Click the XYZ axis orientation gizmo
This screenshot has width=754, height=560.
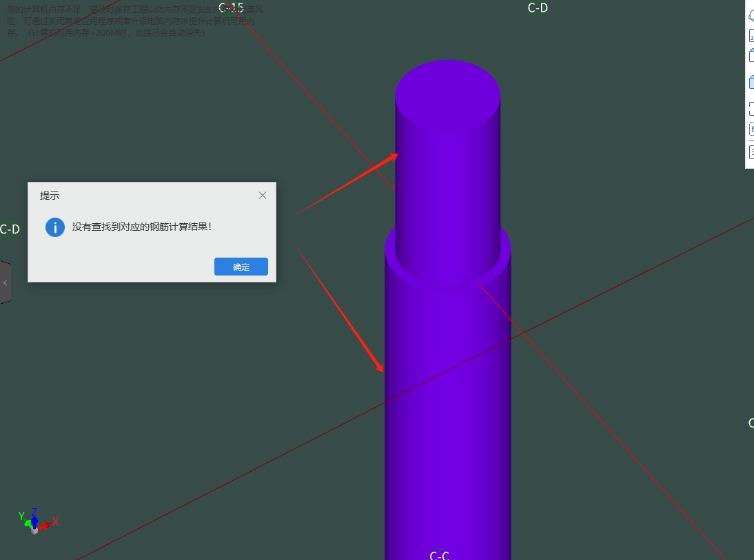coord(37,521)
